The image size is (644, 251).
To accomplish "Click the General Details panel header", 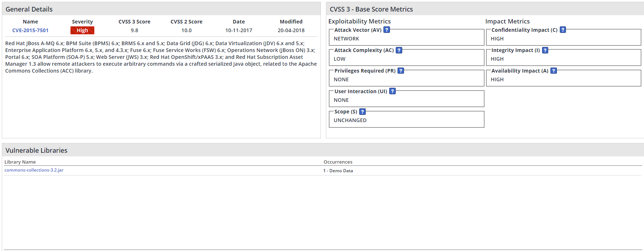I will click(29, 9).
